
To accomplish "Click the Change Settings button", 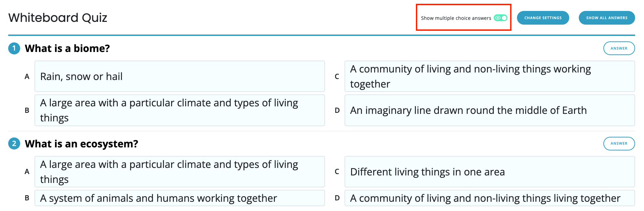I will point(543,18).
